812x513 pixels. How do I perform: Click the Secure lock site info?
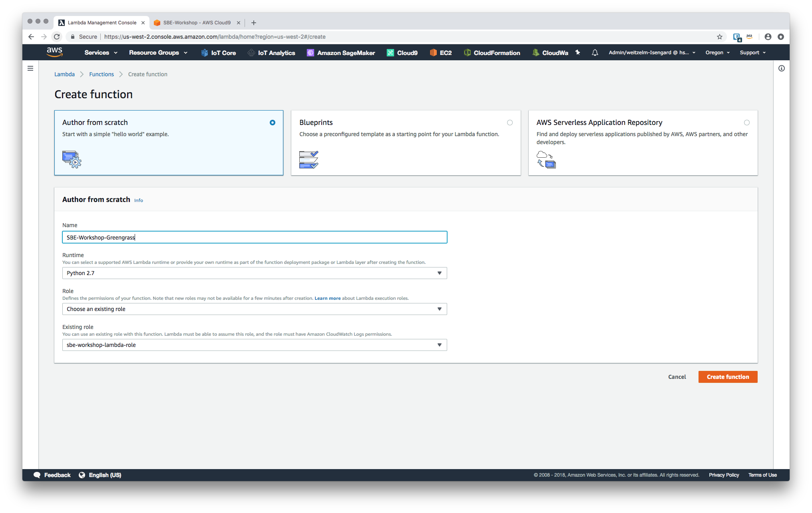coord(84,37)
